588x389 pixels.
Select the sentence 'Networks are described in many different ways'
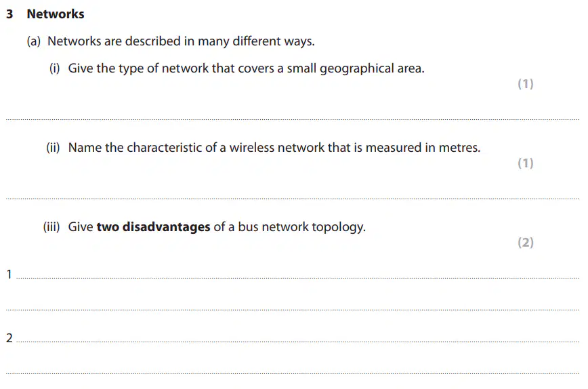(181, 41)
